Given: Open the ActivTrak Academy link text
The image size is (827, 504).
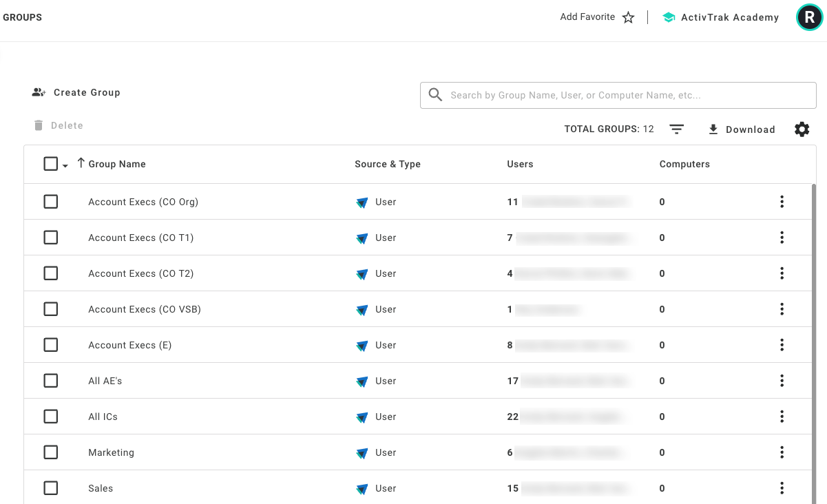Looking at the screenshot, I should click(730, 18).
